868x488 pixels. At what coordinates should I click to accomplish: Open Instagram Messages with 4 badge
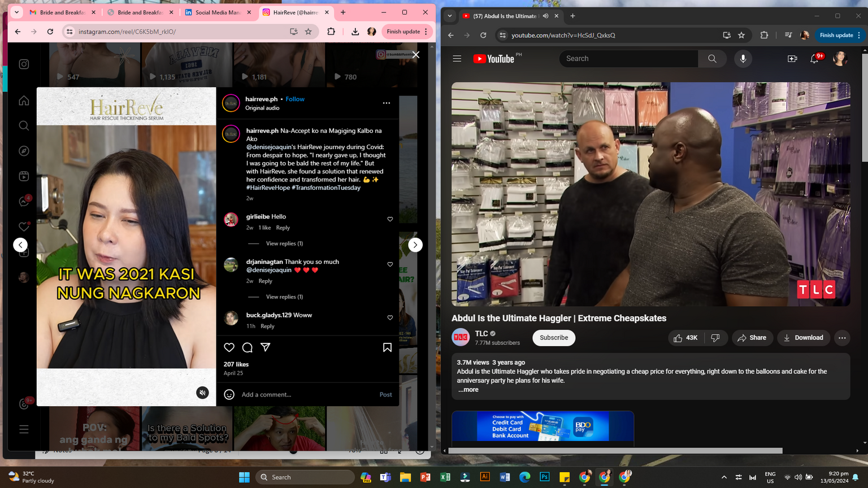coord(24,201)
